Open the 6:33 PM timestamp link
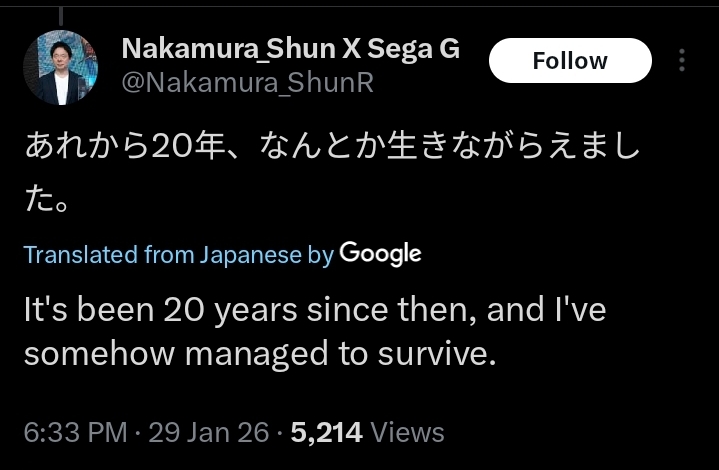 pos(75,432)
